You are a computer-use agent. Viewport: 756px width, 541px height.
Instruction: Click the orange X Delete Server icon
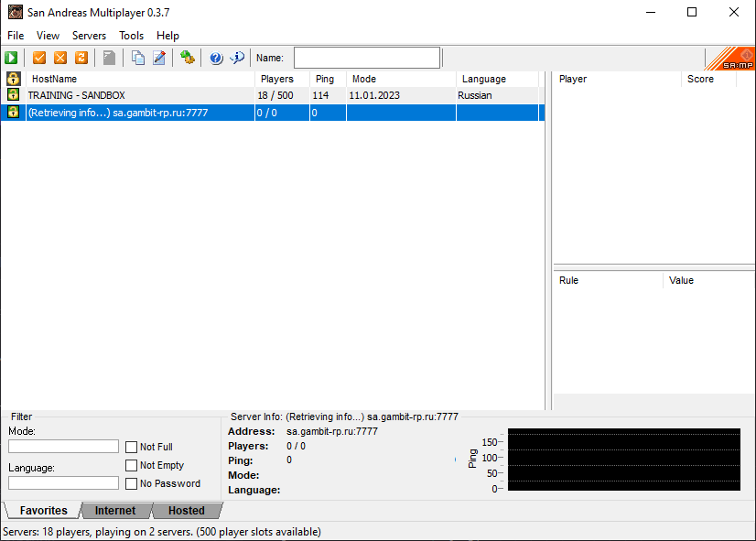click(x=60, y=58)
